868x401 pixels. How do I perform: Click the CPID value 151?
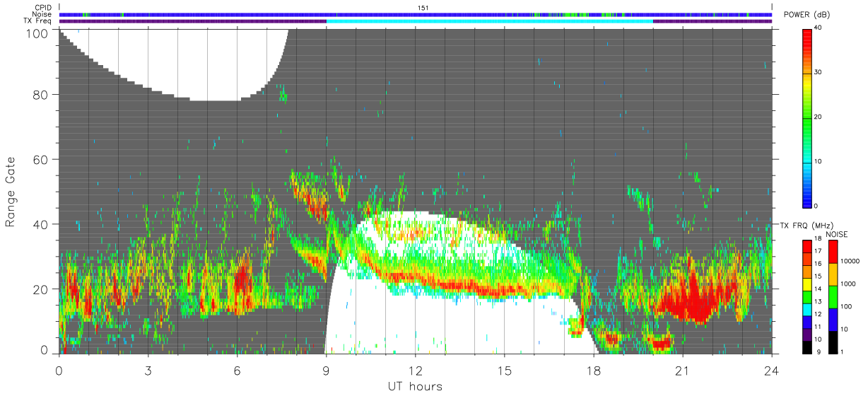point(423,8)
